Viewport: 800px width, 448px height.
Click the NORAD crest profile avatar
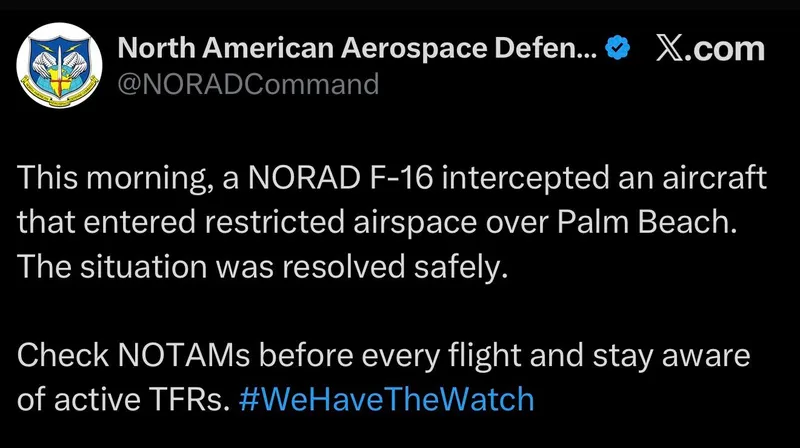(56, 67)
